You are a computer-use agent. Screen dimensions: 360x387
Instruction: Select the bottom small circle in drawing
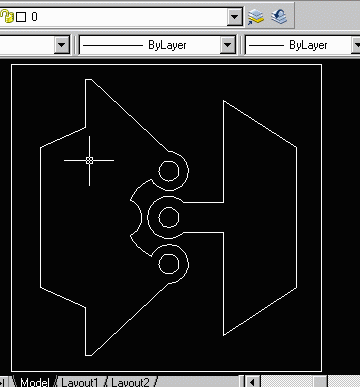pyautogui.click(x=169, y=264)
